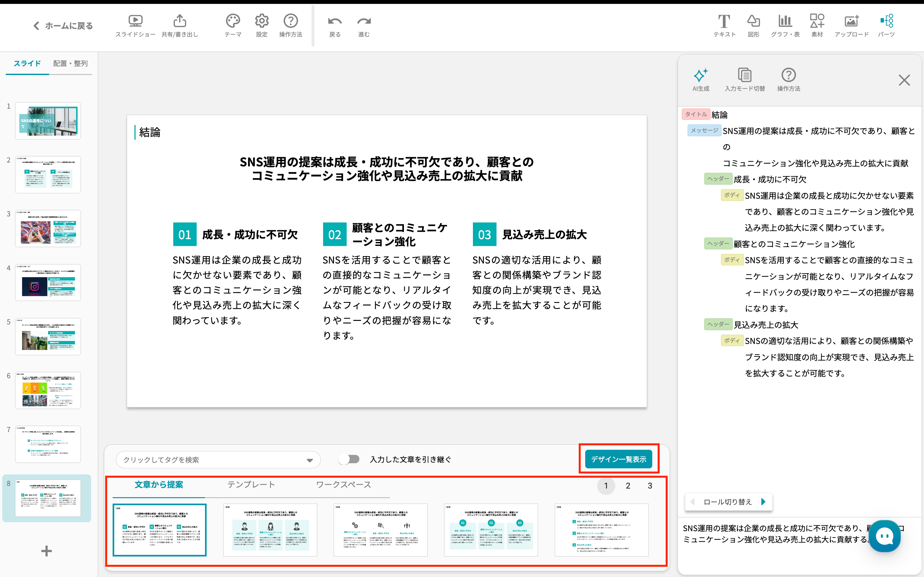The width and height of the screenshot is (924, 577).
Task: Click the 入力モード切替 icon
Action: [x=745, y=76]
